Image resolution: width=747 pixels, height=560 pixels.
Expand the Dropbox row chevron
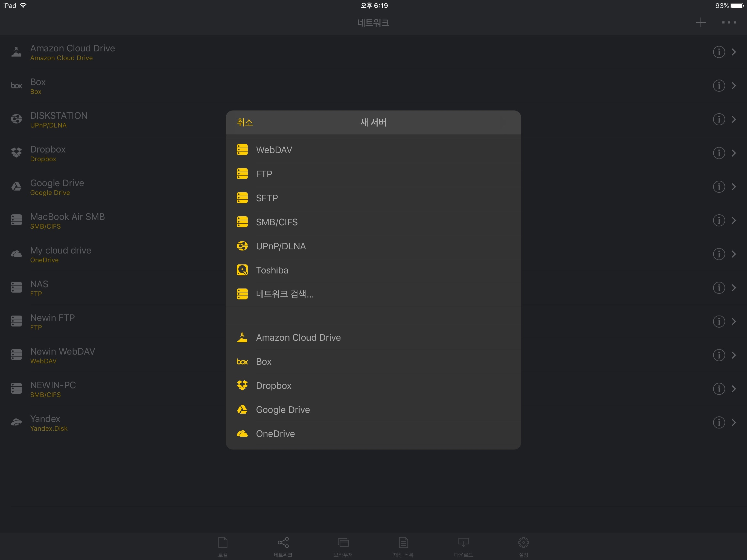(x=734, y=153)
